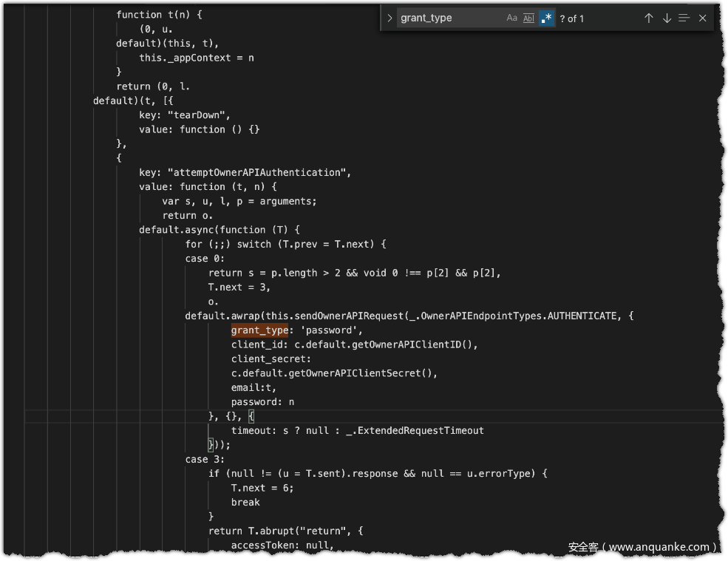Click the '? of 1' match counter

[x=571, y=18]
